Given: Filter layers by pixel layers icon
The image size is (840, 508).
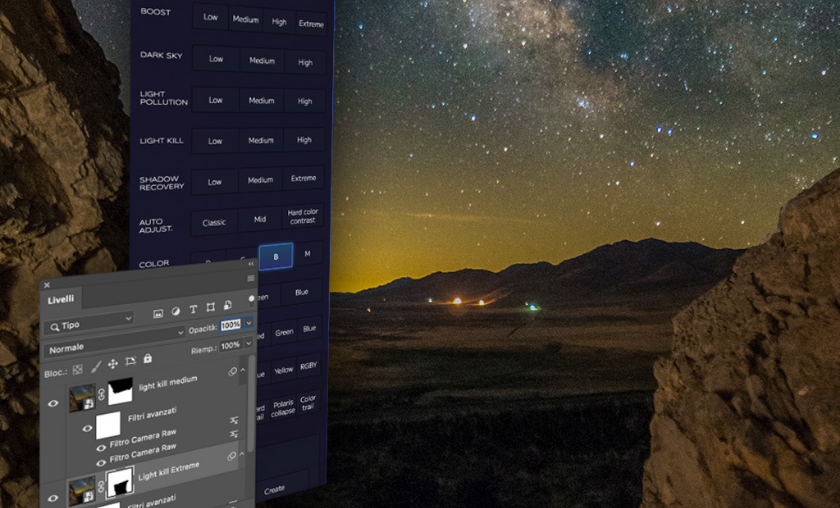Looking at the screenshot, I should click(x=158, y=314).
